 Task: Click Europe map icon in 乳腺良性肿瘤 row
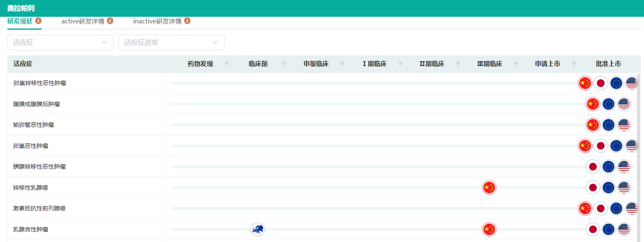(258, 230)
